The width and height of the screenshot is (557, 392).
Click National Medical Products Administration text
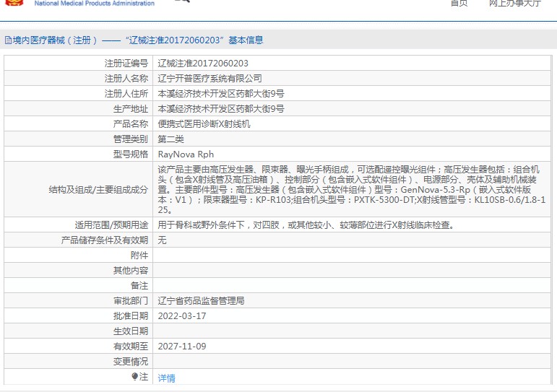click(x=95, y=3)
